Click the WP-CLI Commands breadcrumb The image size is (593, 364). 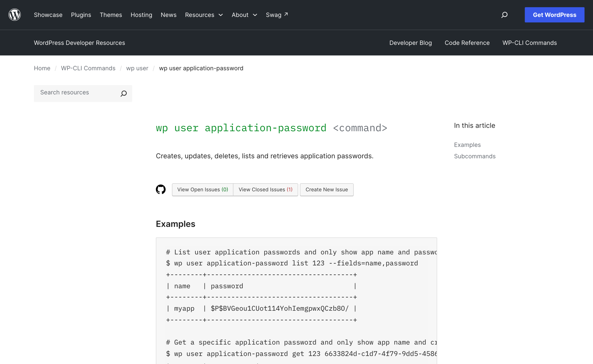88,68
